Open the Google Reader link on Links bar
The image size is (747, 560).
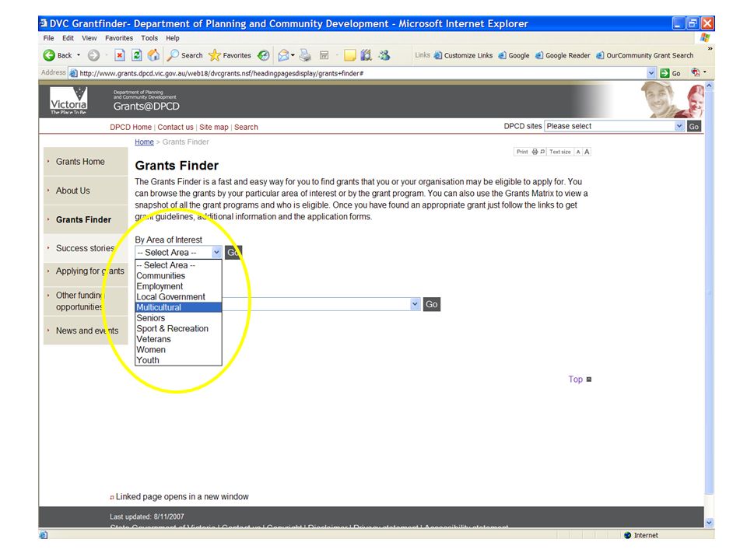[563, 55]
